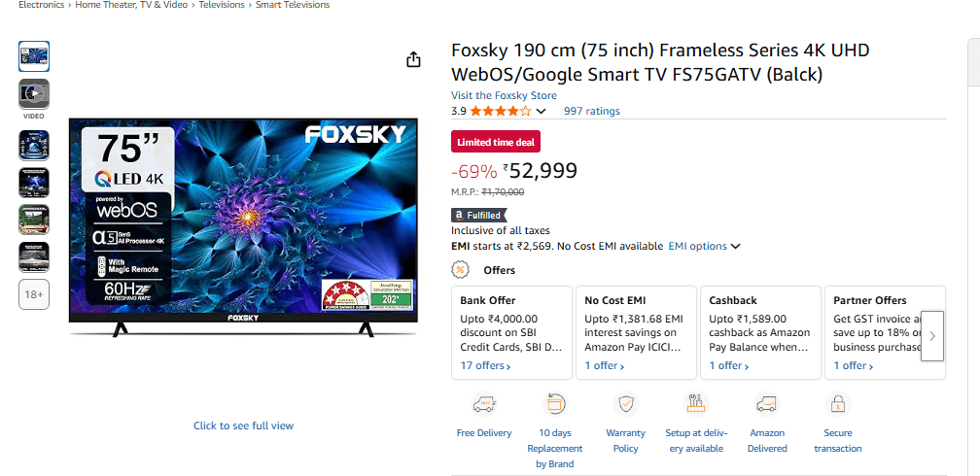
Task: Select the 18+ restricted image thumbnail
Action: pyautogui.click(x=34, y=294)
